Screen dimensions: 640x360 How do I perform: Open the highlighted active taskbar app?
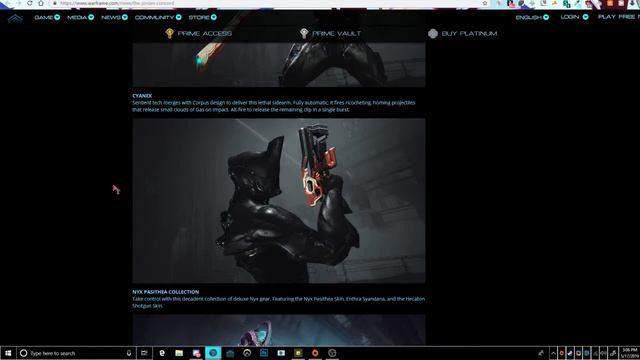click(213, 353)
